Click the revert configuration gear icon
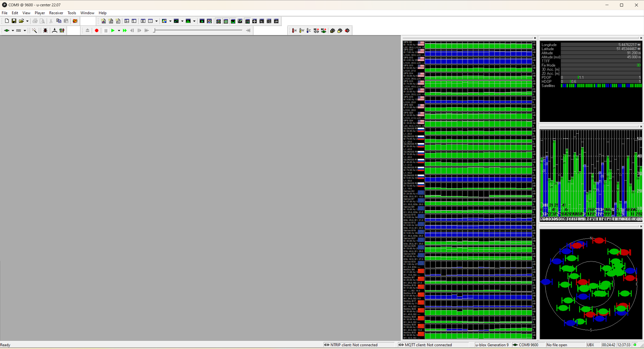Viewport: 644px width, 349px height. (x=347, y=30)
